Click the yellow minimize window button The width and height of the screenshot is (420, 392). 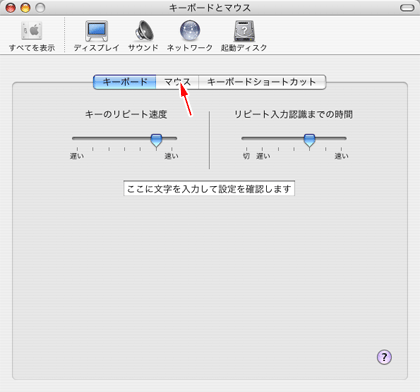coord(26,8)
